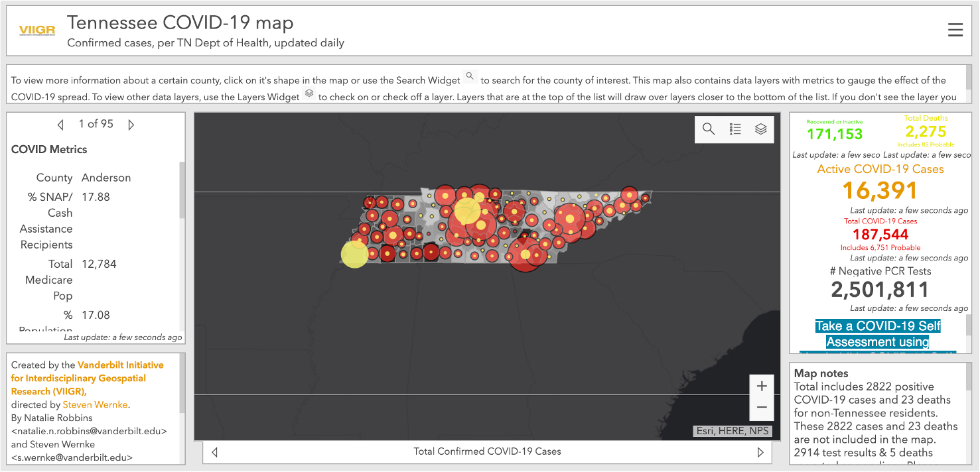Switch to previous map view arrow
The height and width of the screenshot is (472, 980).
(214, 452)
